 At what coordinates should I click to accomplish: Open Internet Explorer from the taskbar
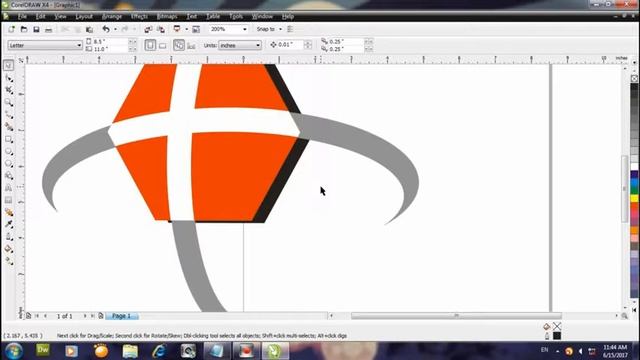[x=159, y=351]
